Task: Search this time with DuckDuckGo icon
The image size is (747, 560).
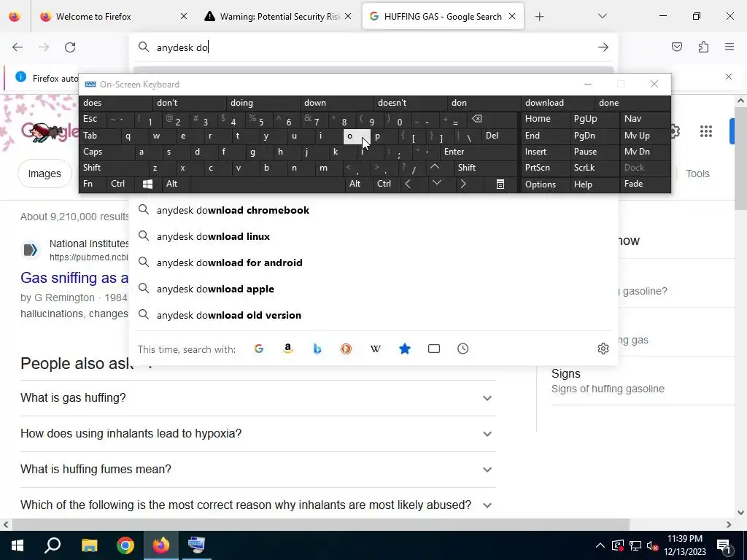Action: (347, 349)
